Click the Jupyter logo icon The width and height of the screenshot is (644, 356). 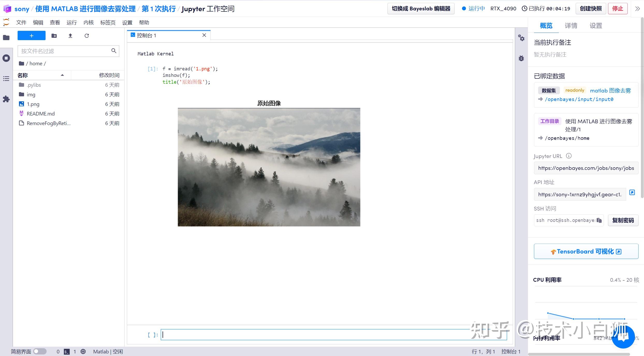pyautogui.click(x=6, y=22)
